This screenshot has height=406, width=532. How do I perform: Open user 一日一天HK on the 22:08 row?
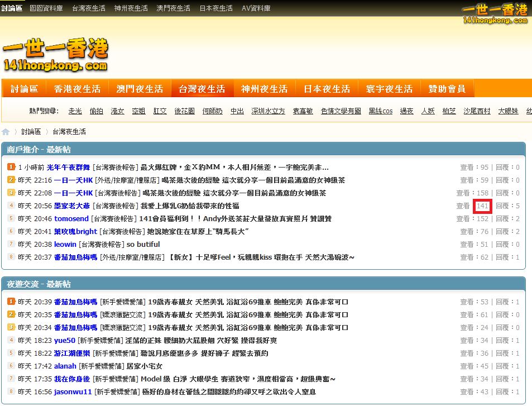click(x=73, y=193)
